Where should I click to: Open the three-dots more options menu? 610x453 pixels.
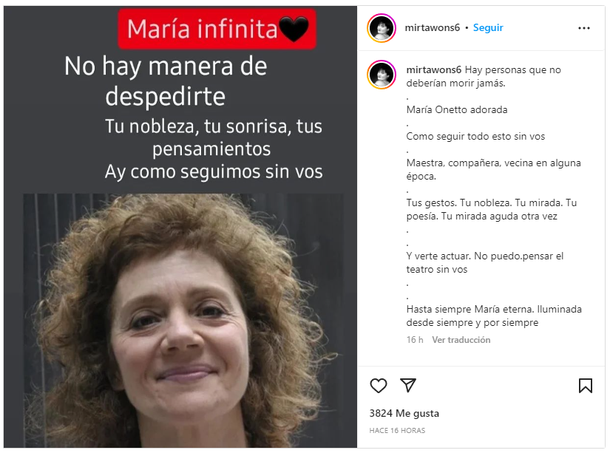(584, 28)
